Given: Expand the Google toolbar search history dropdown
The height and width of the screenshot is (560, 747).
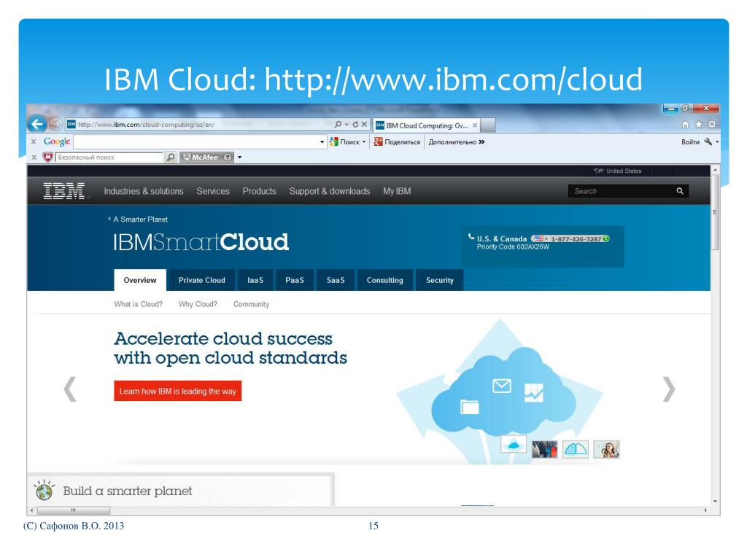Looking at the screenshot, I should tap(322, 142).
